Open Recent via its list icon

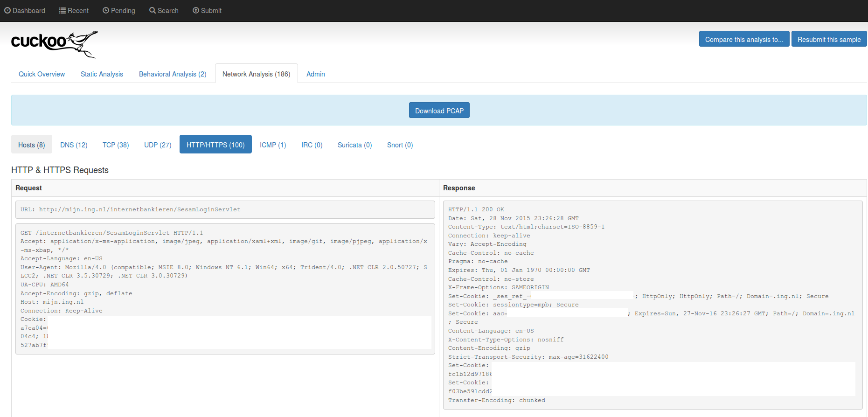click(62, 10)
